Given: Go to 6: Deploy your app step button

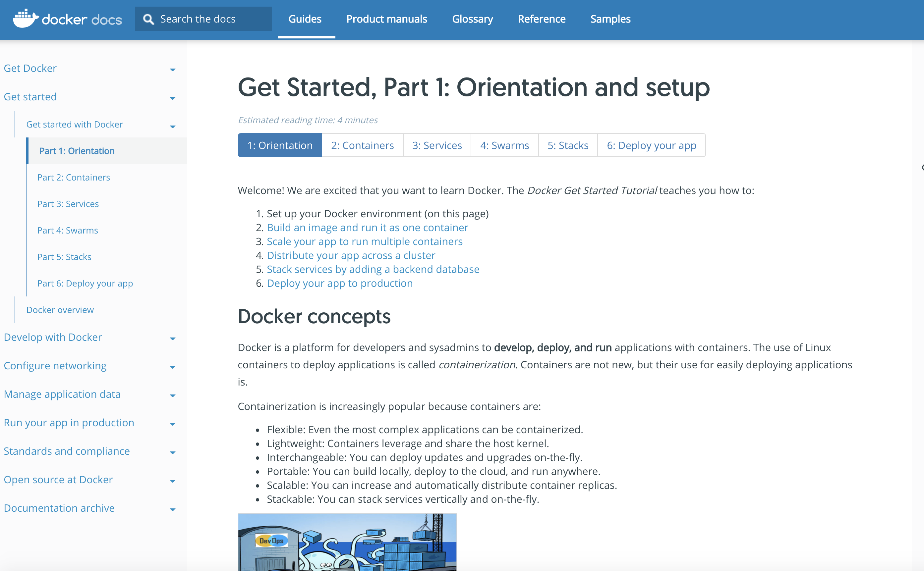Looking at the screenshot, I should (652, 145).
